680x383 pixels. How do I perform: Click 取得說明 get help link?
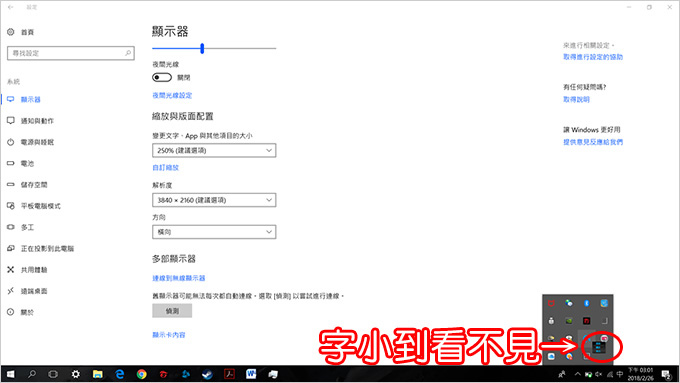(576, 99)
